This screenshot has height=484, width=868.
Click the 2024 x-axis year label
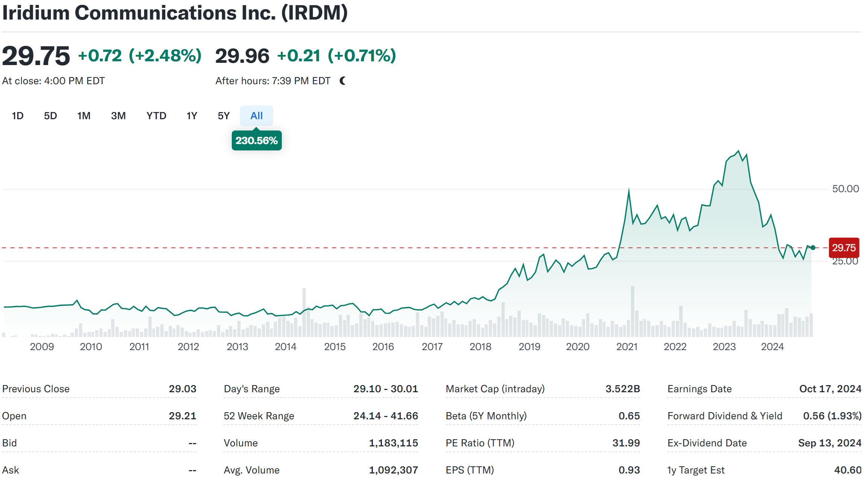click(772, 347)
